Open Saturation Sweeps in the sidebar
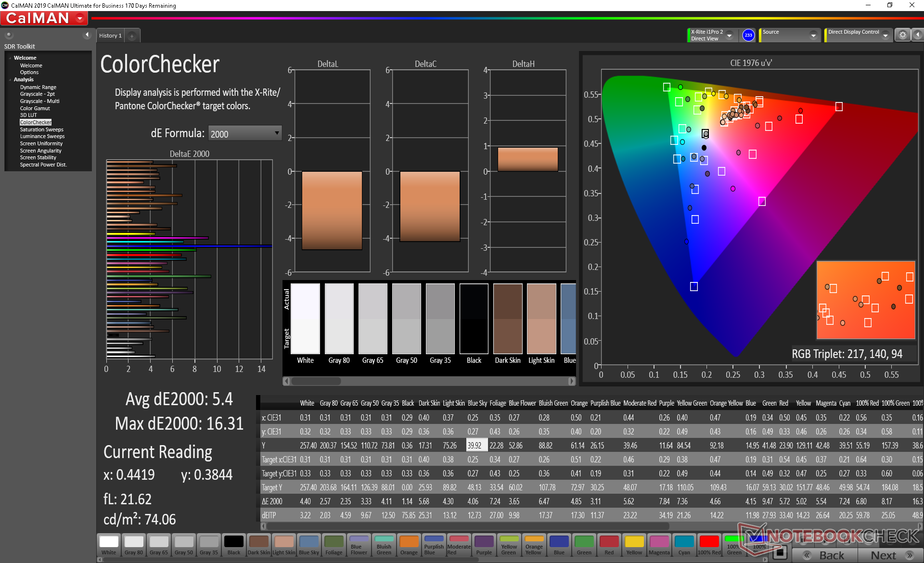 coord(41,129)
